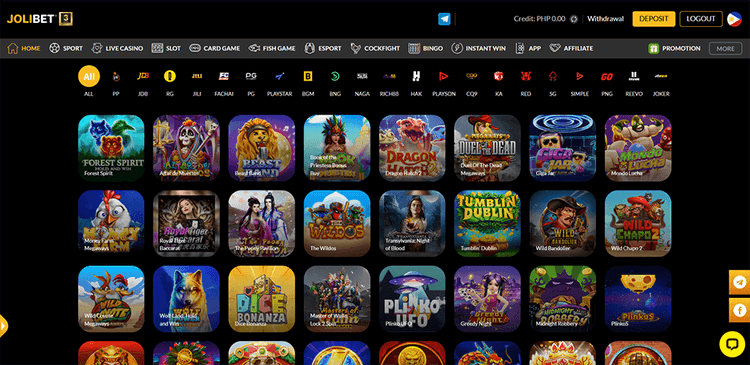Image resolution: width=750 pixels, height=365 pixels.
Task: Expand the left side panel arrow
Action: click(4, 326)
